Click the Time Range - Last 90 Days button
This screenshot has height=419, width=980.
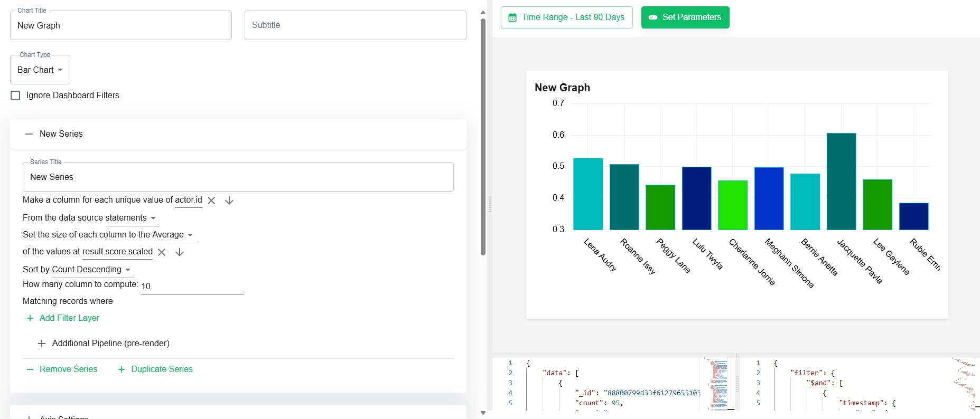click(566, 17)
